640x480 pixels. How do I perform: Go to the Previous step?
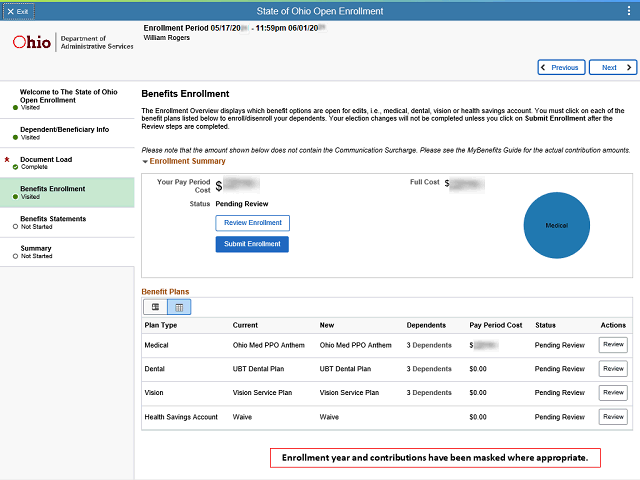tap(561, 67)
